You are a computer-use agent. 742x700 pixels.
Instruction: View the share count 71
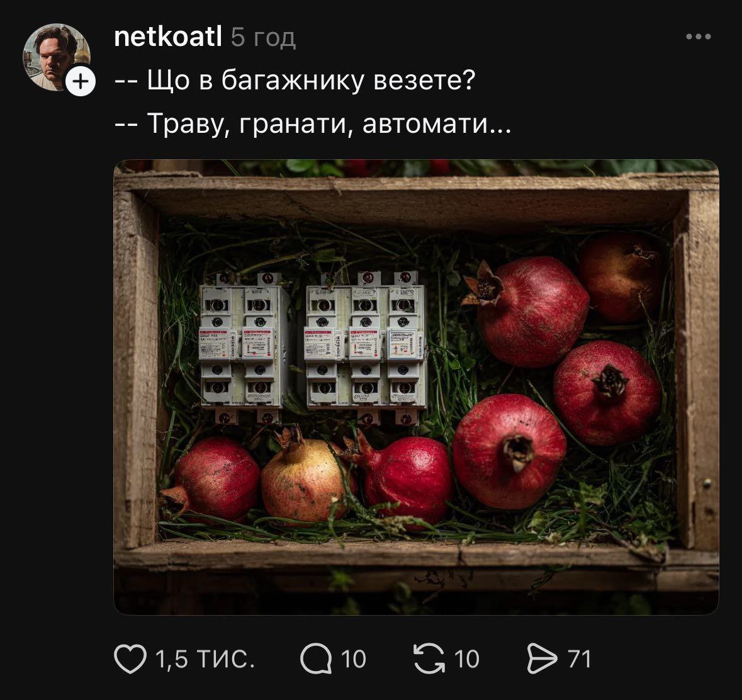click(x=580, y=659)
